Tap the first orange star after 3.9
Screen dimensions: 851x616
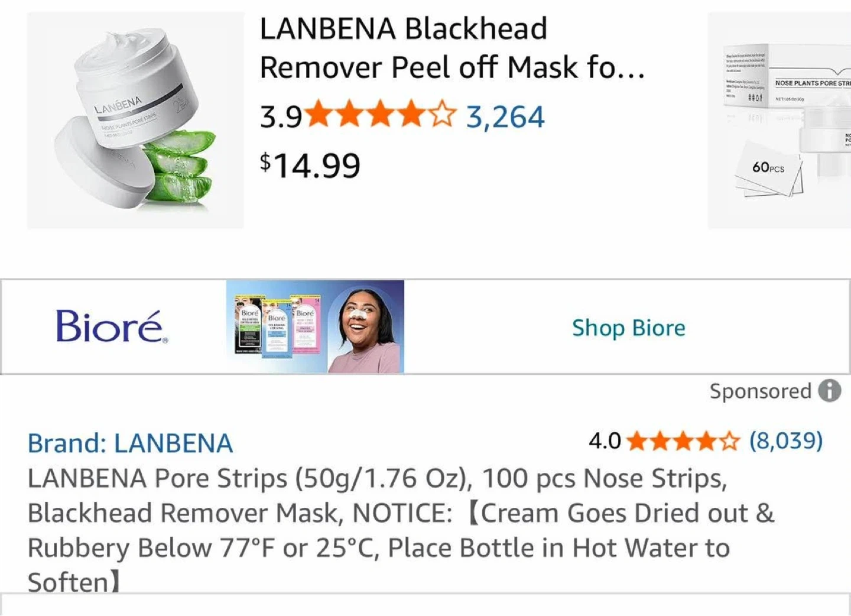[320, 115]
